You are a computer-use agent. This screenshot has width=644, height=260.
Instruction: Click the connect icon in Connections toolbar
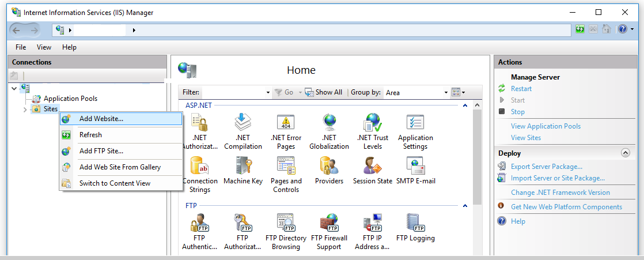pos(14,76)
